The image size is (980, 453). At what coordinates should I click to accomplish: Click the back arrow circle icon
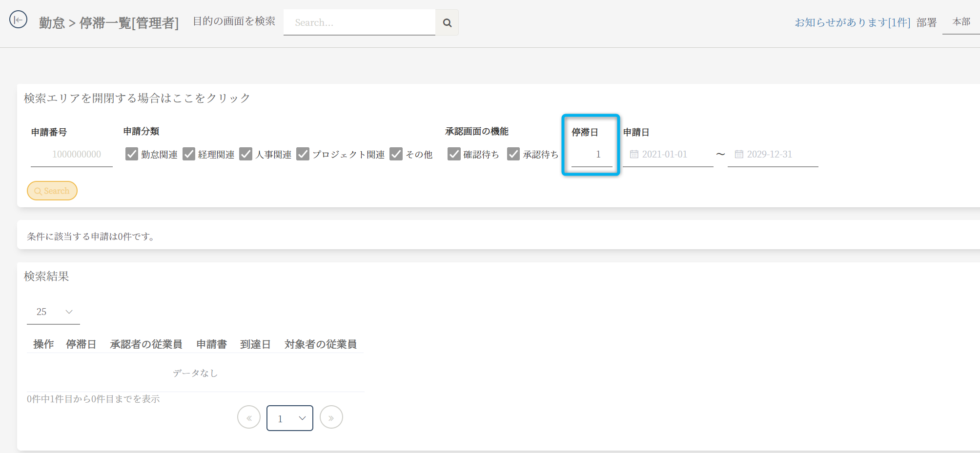tap(18, 20)
